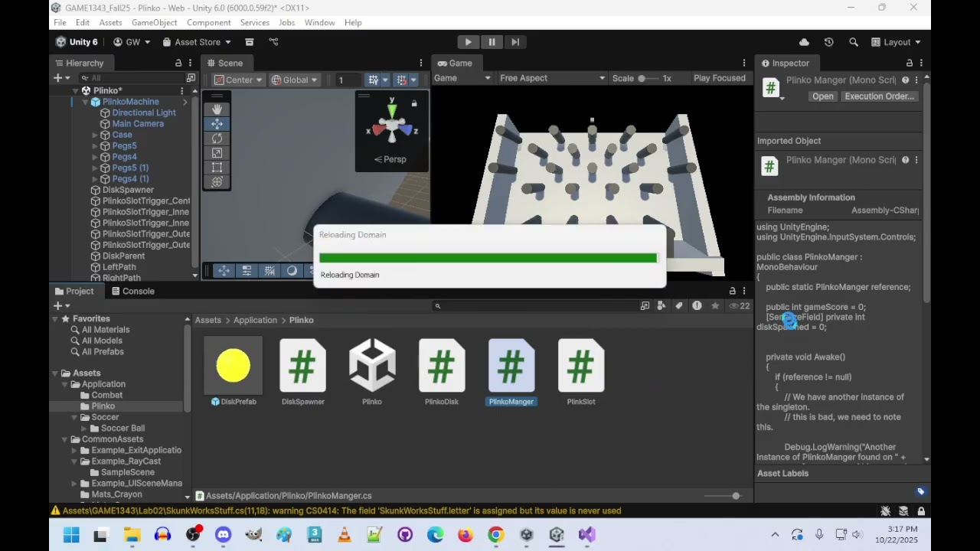Open the Free Aspect dropdown
The height and width of the screenshot is (551, 980).
[552, 78]
